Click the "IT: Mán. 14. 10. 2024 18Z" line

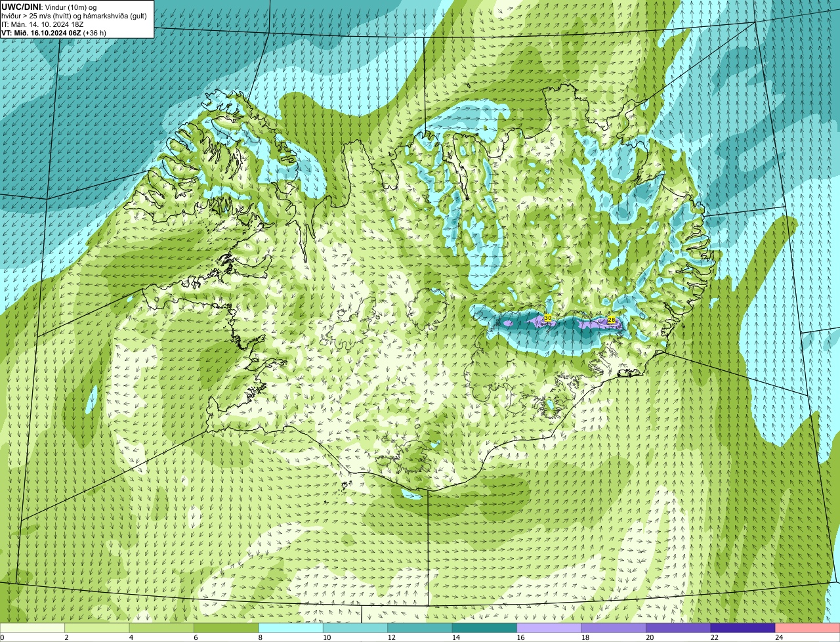pos(42,24)
